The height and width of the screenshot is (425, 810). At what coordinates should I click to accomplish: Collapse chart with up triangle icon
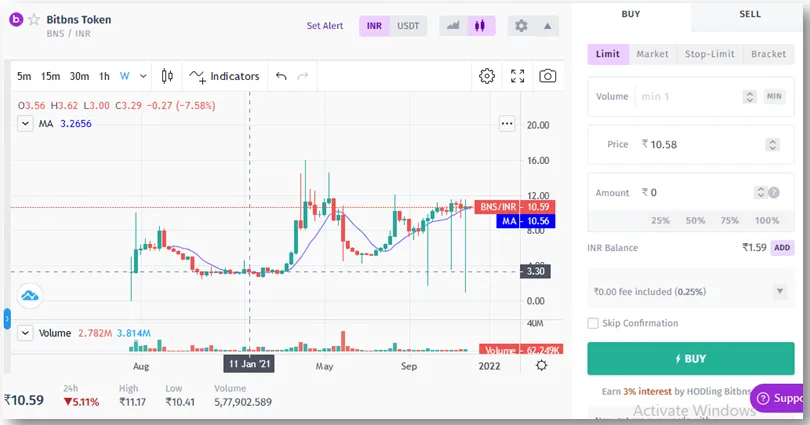click(x=548, y=26)
